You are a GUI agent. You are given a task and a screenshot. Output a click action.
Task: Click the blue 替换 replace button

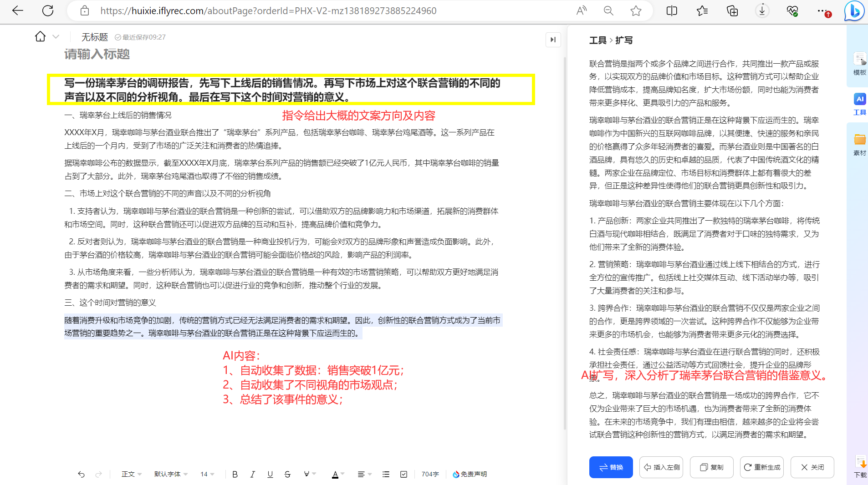tap(611, 467)
